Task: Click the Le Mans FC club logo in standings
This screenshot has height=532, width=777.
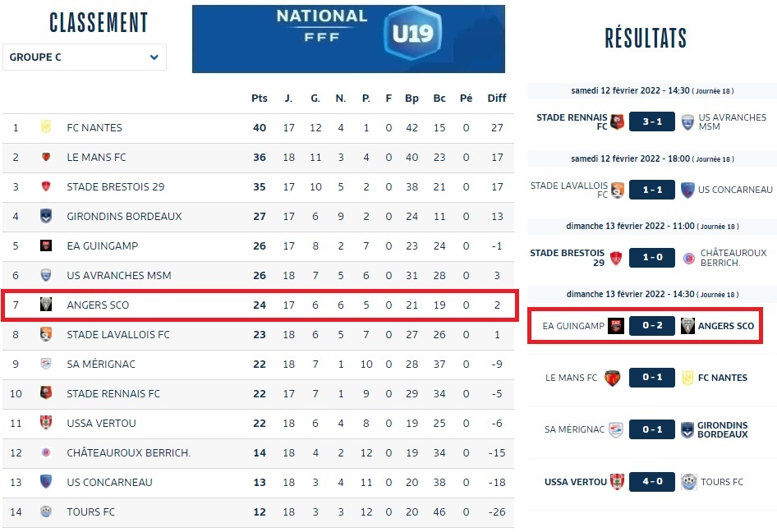Action: pos(46,157)
